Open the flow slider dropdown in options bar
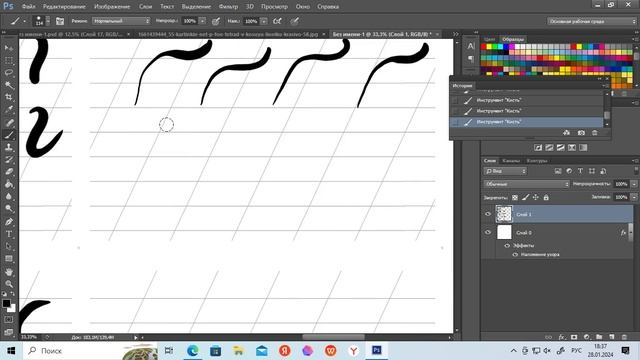The height and width of the screenshot is (360, 640). 264,21
